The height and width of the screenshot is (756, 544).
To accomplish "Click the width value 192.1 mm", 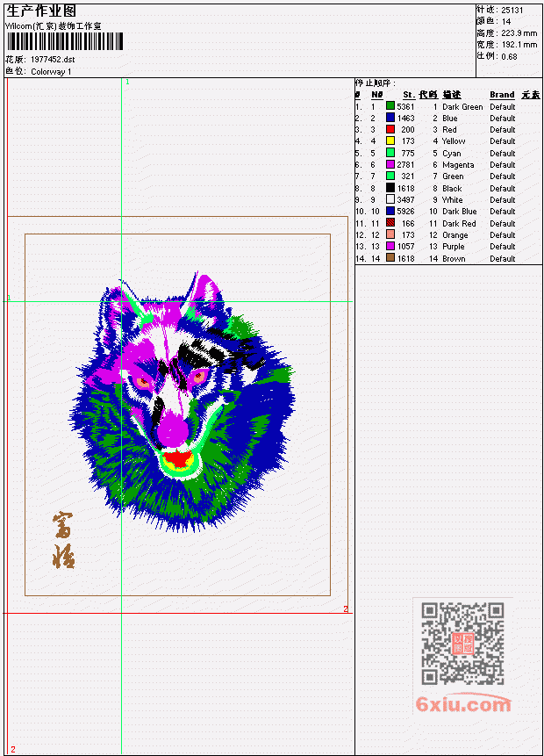I will coord(519,45).
